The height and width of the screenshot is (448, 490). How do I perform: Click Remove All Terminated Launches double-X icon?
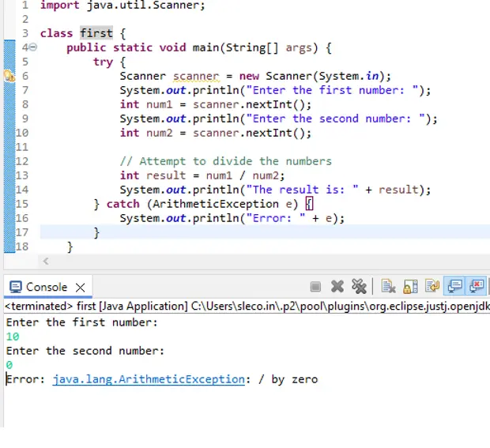359,287
